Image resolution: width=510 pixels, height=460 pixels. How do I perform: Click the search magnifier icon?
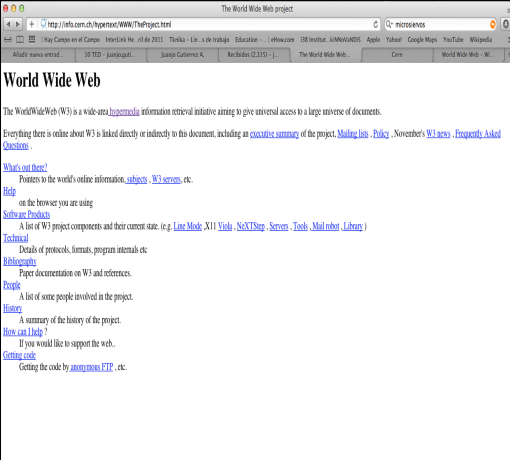click(x=389, y=24)
